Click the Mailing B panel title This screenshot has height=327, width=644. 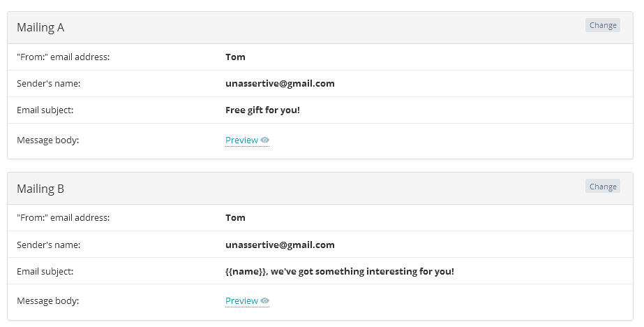coord(40,189)
